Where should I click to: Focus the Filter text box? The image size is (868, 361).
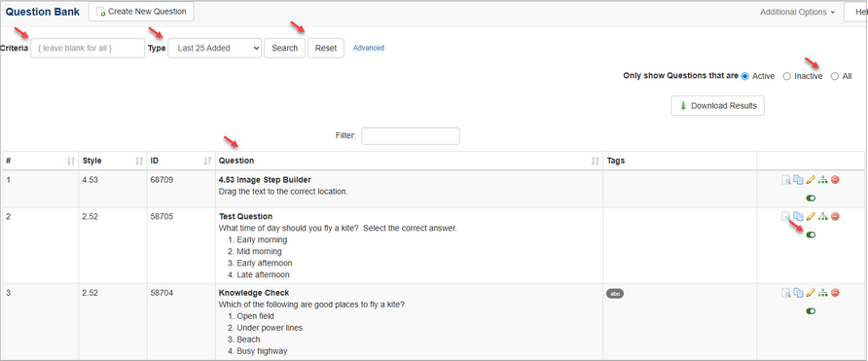tap(411, 135)
